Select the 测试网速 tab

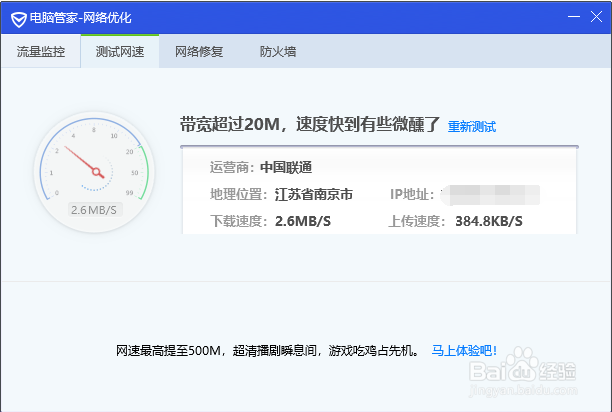click(120, 52)
